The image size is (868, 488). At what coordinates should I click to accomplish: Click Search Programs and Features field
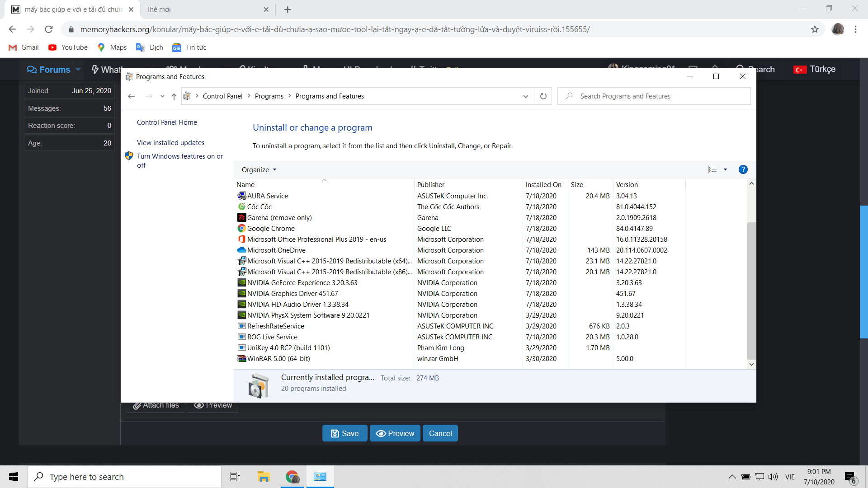(654, 96)
